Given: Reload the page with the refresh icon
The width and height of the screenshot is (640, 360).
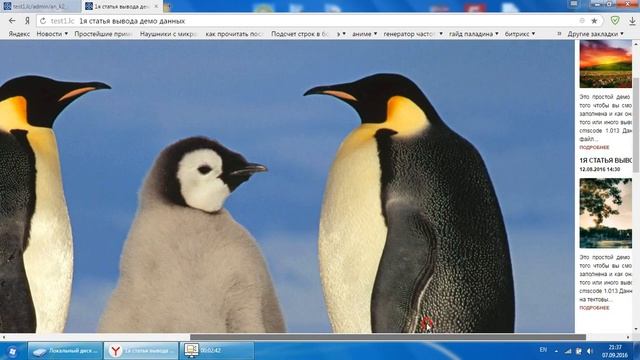Looking at the screenshot, I should coord(43,20).
